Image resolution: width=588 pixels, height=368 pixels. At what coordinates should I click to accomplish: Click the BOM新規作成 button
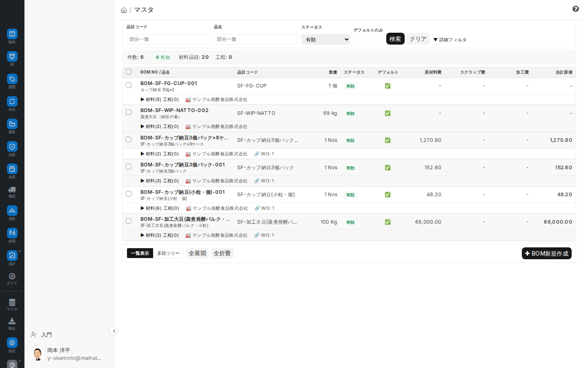point(547,254)
